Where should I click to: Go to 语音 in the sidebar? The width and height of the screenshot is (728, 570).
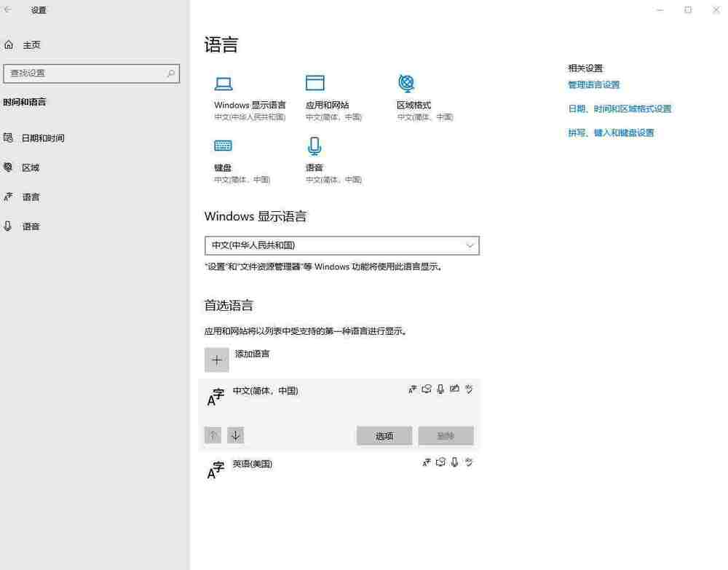[31, 226]
